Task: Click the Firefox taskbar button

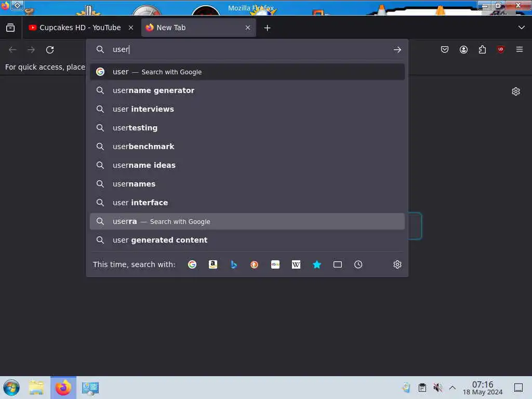Action: [63, 388]
